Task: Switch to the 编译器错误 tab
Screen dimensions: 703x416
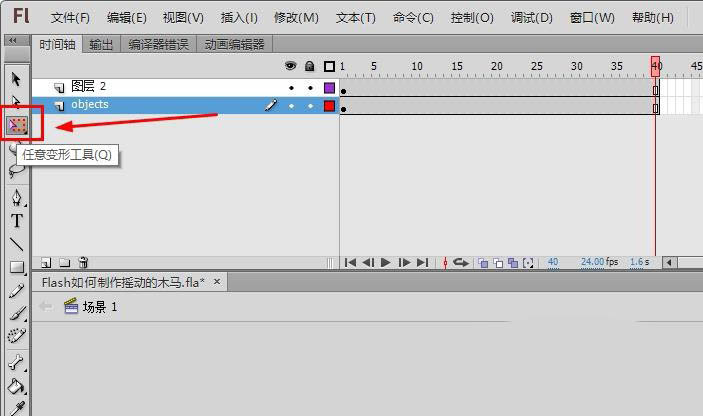Action: [158, 44]
